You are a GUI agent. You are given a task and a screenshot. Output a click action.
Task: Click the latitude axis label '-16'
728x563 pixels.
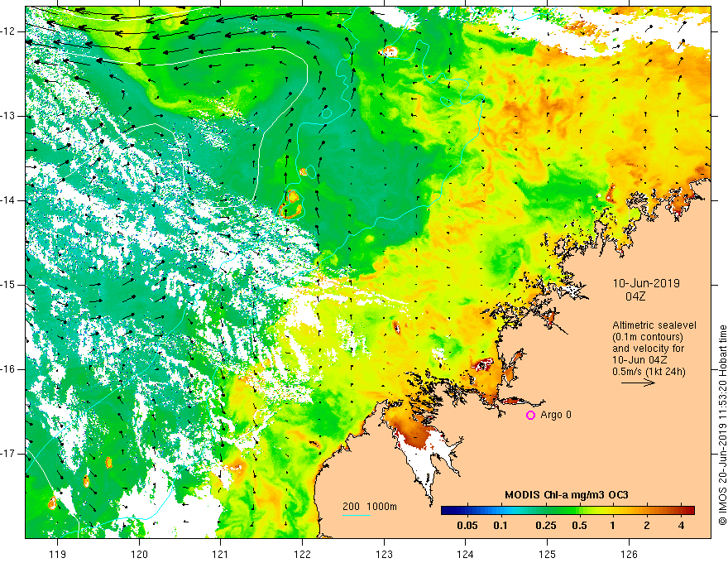tap(9, 369)
